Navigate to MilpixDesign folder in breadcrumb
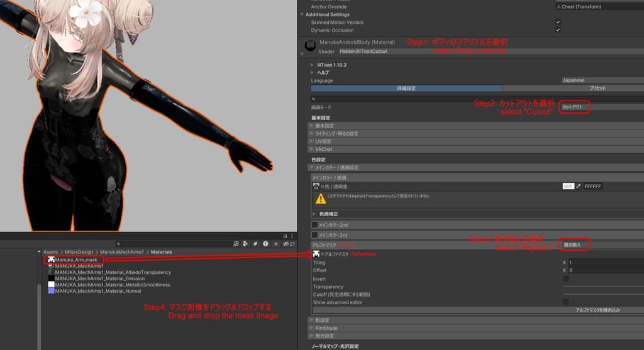The height and width of the screenshot is (350, 644). [79, 252]
